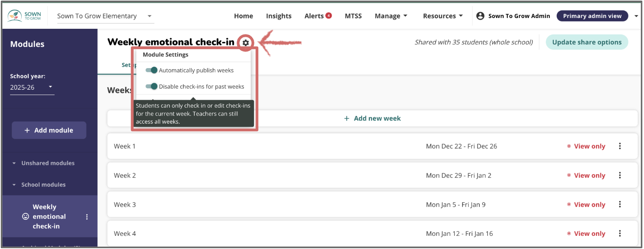Click the Sown To Grow Admin profile icon
The image size is (644, 249).
click(480, 16)
